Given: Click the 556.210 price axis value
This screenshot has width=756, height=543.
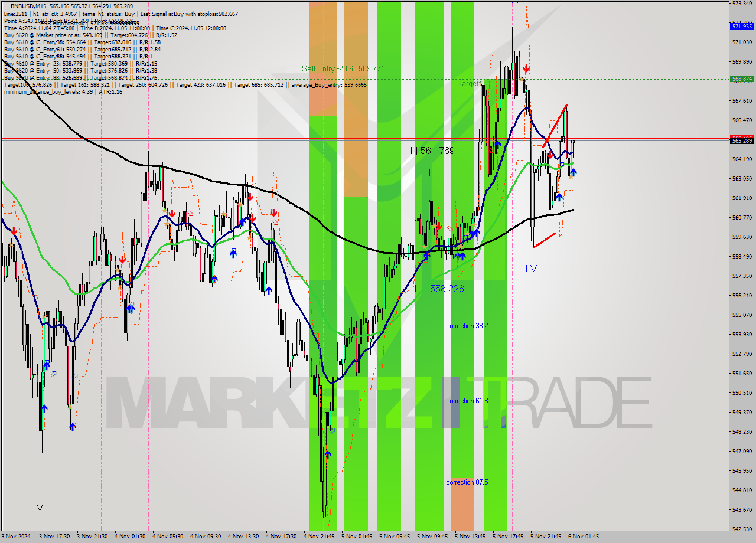Looking at the screenshot, I should click(x=742, y=295).
